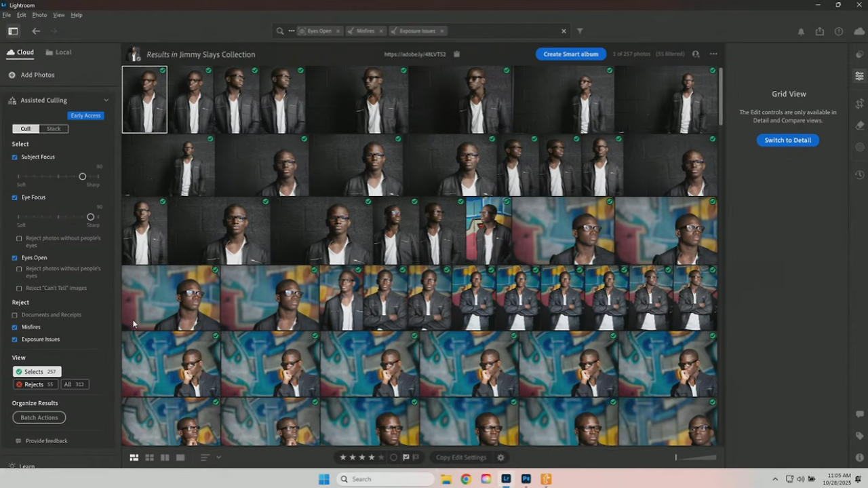Uncheck the Misfires checkbox

pyautogui.click(x=15, y=327)
